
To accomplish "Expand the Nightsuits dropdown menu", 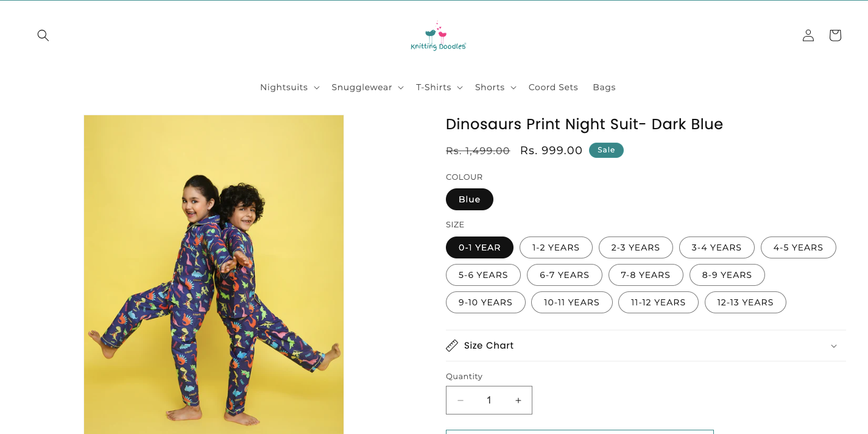I will (290, 87).
